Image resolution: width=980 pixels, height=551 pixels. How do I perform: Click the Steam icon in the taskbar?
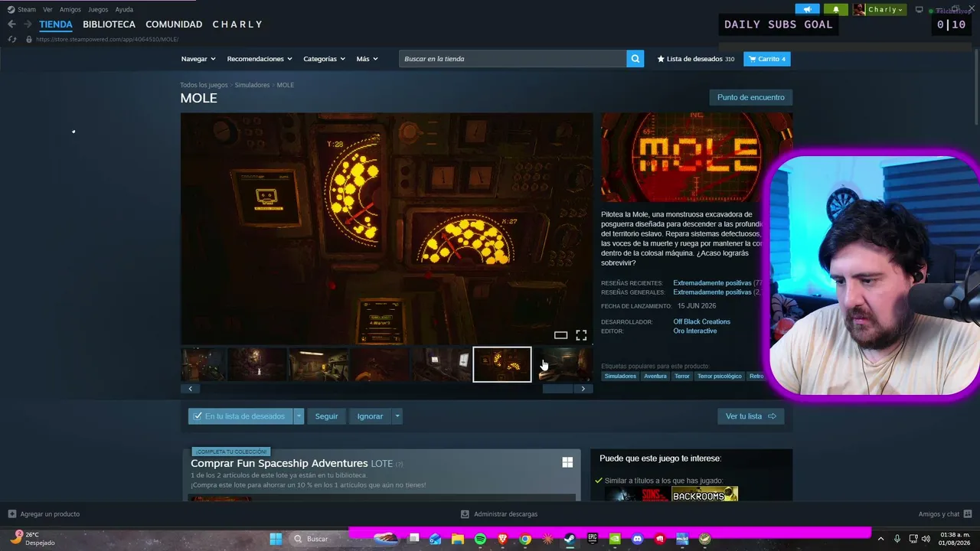coord(570,539)
